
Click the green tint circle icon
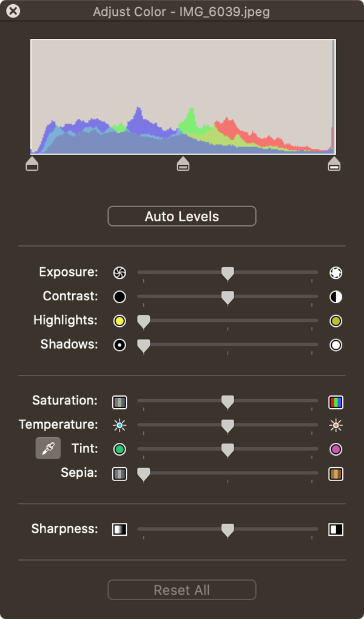coord(120,450)
